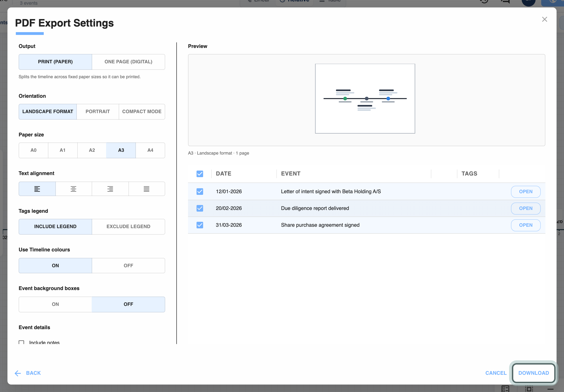Open the Letter of intent event
Viewport: 564px width, 392px height.
pos(526,192)
